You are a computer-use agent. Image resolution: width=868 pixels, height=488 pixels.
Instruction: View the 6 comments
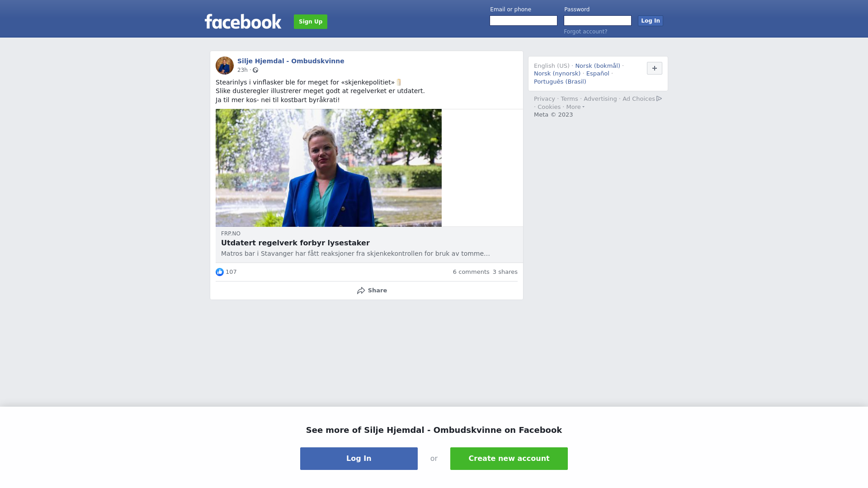tap(471, 272)
